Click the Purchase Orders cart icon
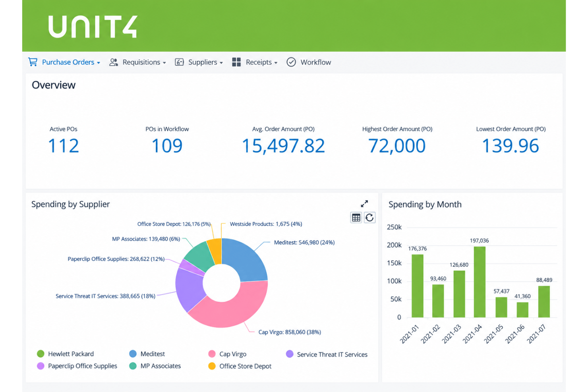The height and width of the screenshot is (392, 588). coord(33,62)
